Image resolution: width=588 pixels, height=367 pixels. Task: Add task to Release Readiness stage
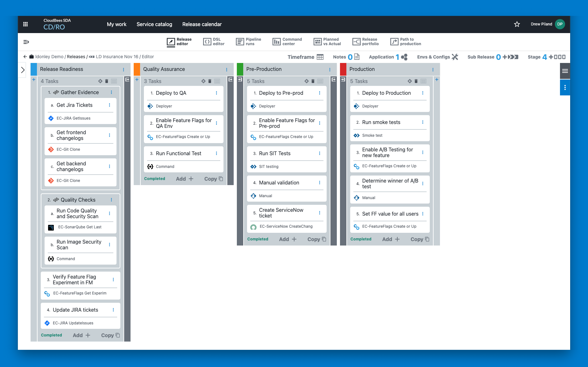pyautogui.click(x=81, y=335)
